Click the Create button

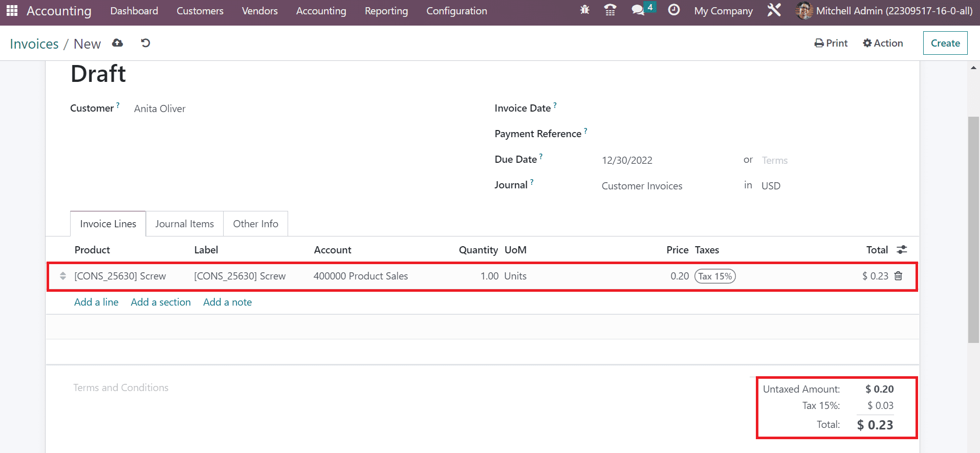945,43
